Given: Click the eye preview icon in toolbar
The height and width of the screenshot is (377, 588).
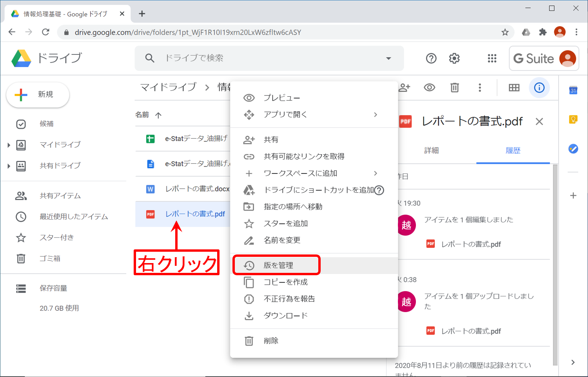Looking at the screenshot, I should [x=429, y=88].
